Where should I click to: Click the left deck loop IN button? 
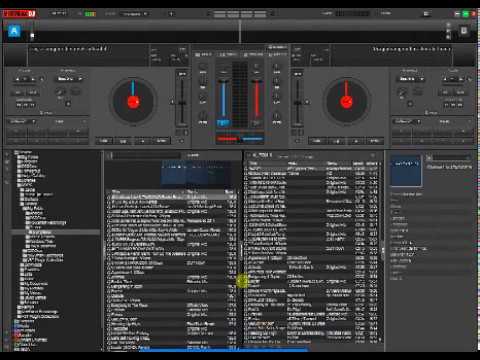click(18, 93)
